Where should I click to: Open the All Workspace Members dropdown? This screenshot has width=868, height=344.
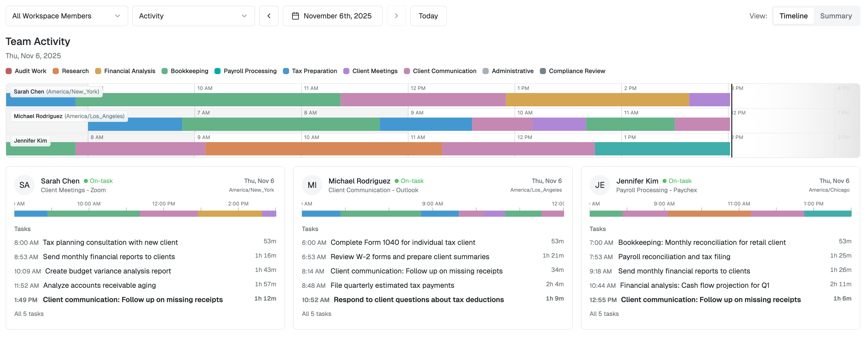pyautogui.click(x=66, y=16)
